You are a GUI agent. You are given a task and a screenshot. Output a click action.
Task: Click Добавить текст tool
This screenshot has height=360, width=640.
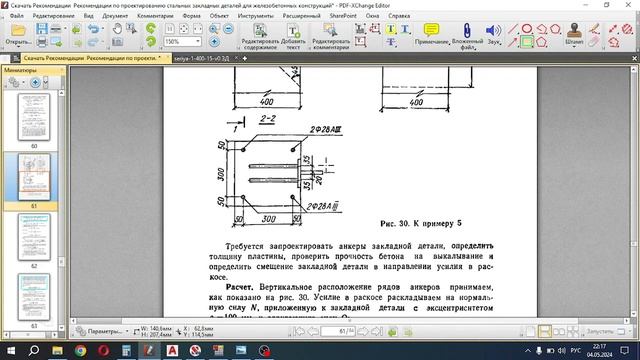pyautogui.click(x=293, y=36)
